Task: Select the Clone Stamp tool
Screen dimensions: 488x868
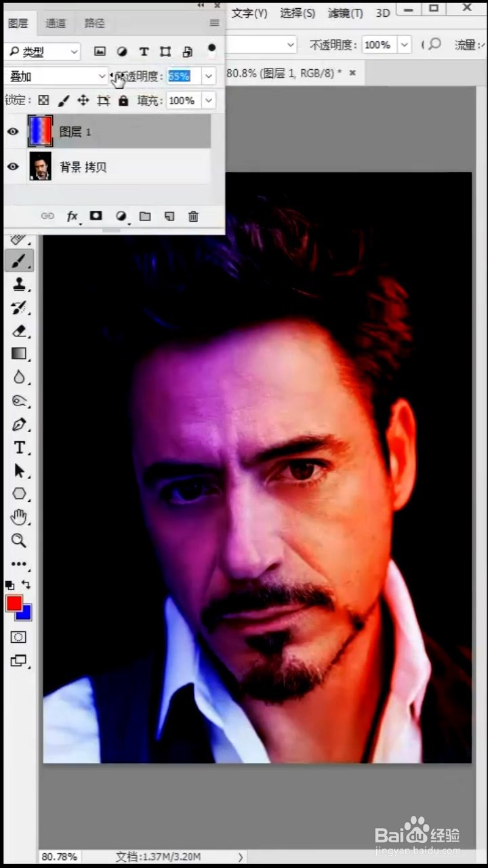Action: click(19, 285)
